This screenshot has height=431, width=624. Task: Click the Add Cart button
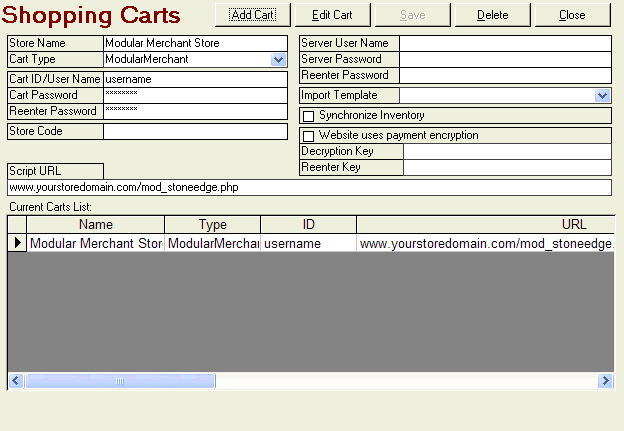253,15
